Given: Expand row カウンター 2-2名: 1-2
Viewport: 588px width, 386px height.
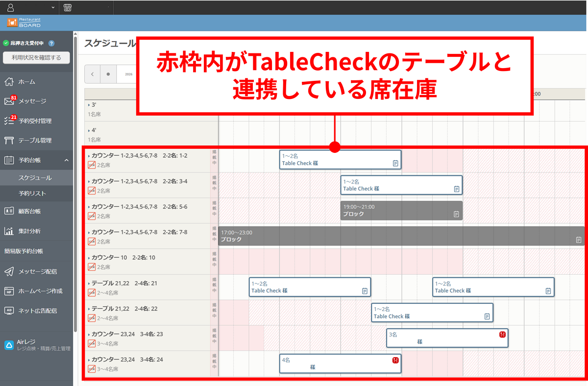Looking at the screenshot, I should pos(89,156).
